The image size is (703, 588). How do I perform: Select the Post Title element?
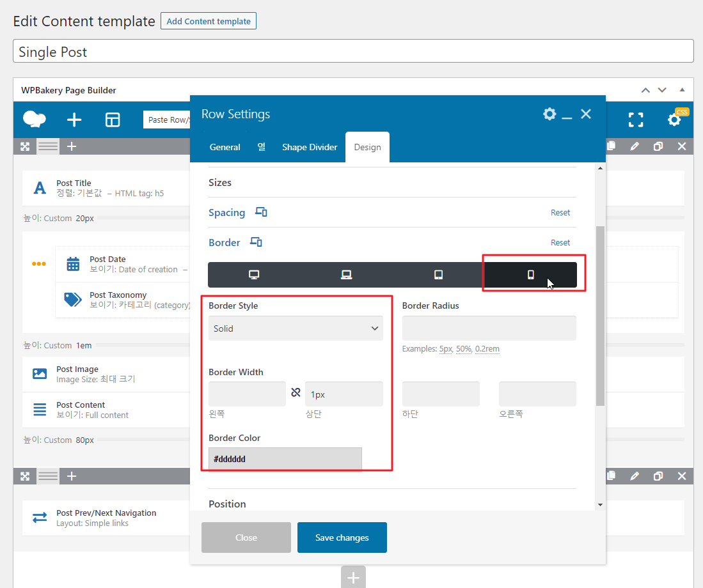tap(106, 188)
